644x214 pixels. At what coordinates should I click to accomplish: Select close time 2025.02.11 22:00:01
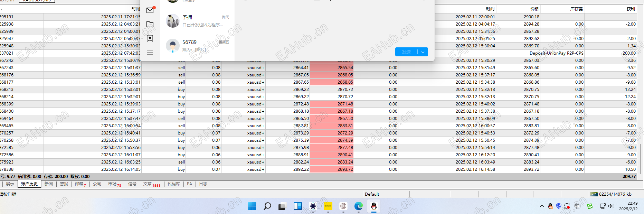click(x=475, y=17)
